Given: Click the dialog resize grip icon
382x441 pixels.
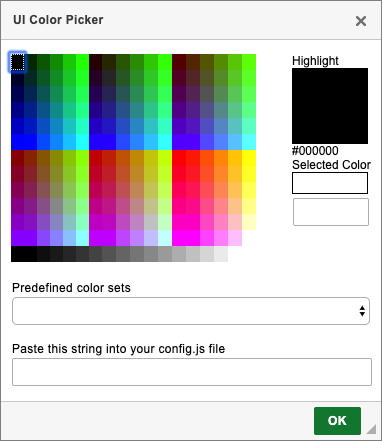Looking at the screenshot, I should click(x=371, y=429).
